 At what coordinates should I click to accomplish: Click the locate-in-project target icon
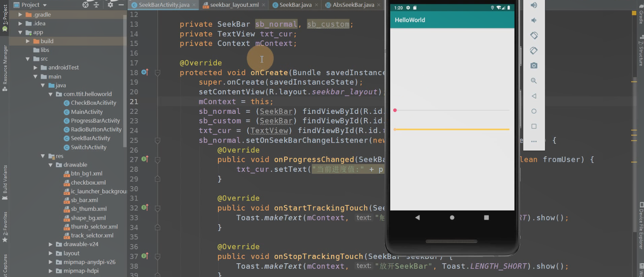pyautogui.click(x=85, y=5)
